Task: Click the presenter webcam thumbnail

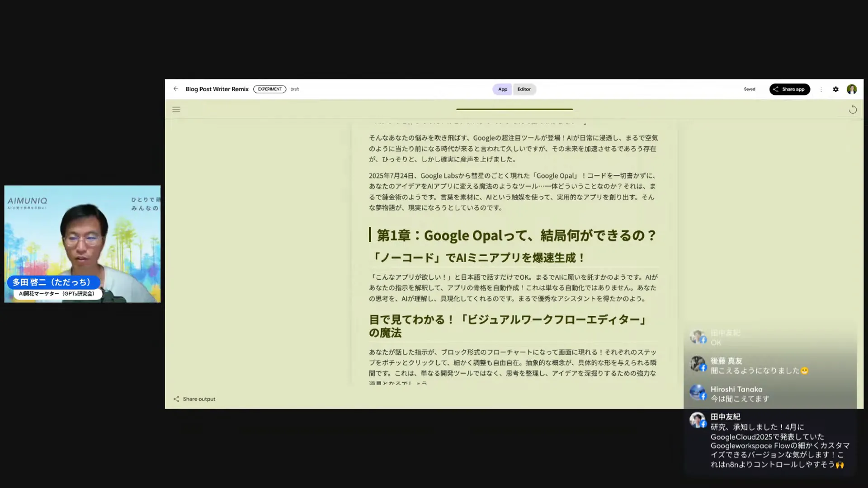Action: (82, 244)
